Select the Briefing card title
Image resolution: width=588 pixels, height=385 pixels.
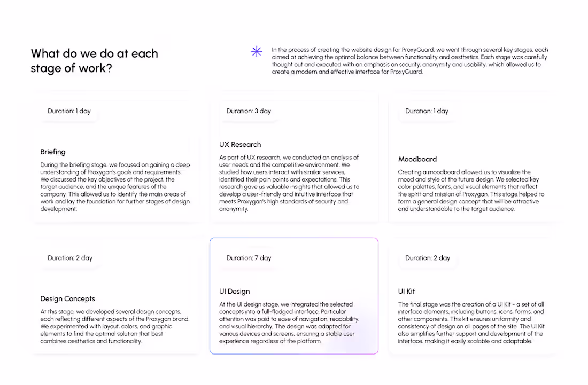[53, 152]
